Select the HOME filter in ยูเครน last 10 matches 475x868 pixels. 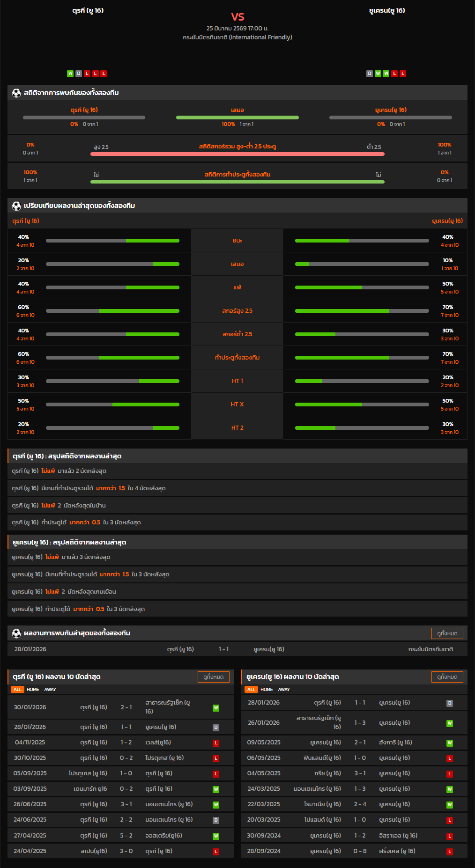pos(267,690)
